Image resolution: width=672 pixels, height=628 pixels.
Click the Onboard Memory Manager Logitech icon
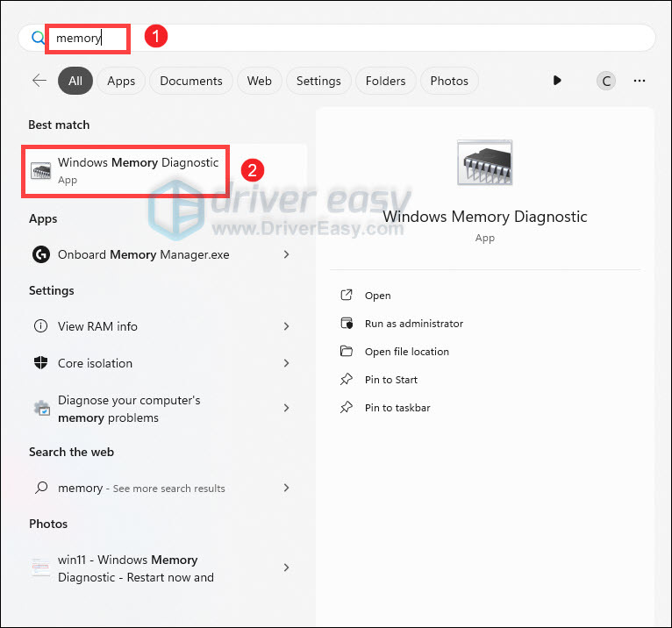tap(41, 254)
